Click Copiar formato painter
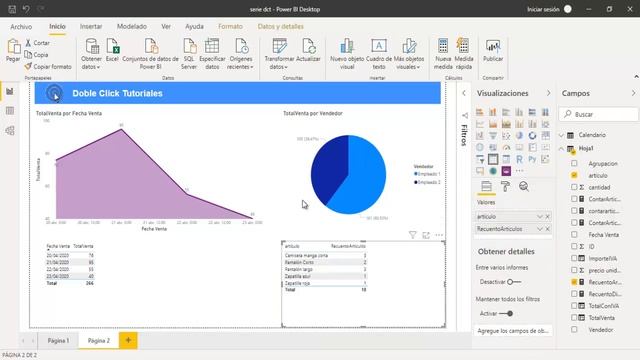Image resolution: width=640 pixels, height=360 pixels. 47,66
